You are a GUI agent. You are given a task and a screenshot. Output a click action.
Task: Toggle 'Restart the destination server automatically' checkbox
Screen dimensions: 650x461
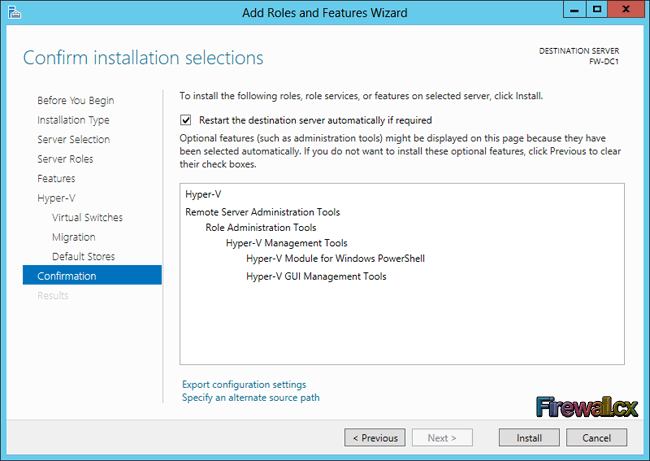pos(185,120)
